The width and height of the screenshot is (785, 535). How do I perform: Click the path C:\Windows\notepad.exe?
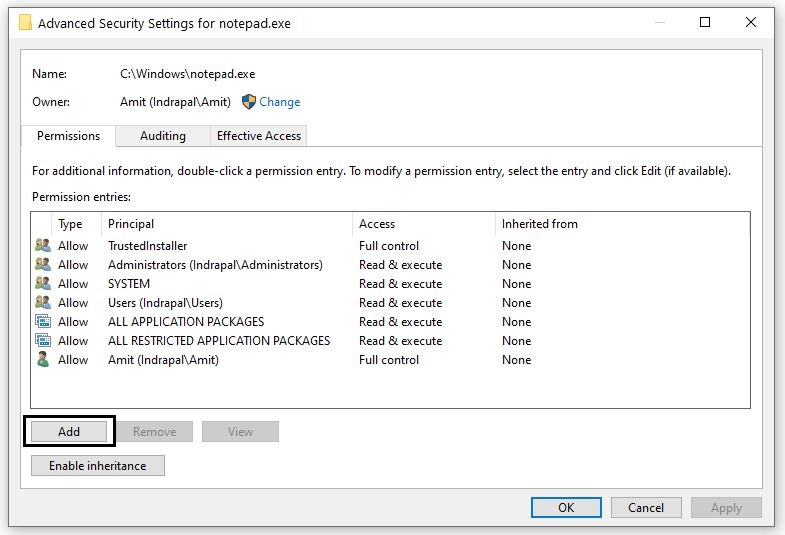(x=188, y=74)
